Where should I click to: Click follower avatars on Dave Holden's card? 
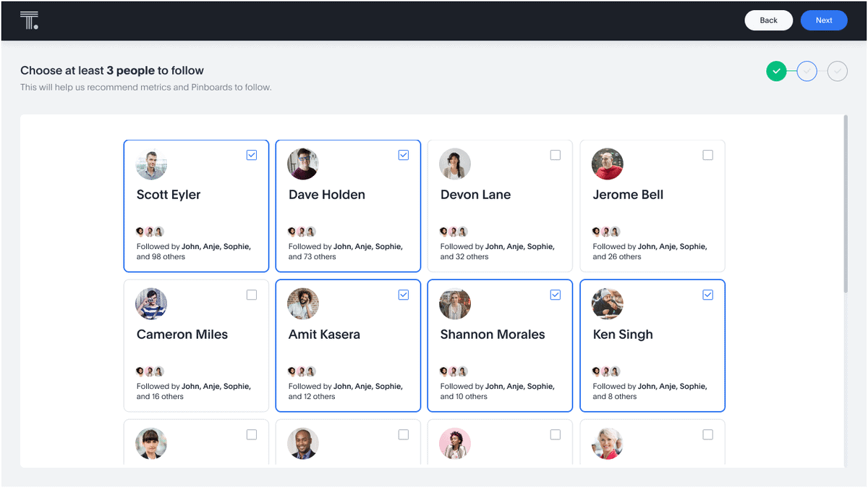pyautogui.click(x=302, y=232)
